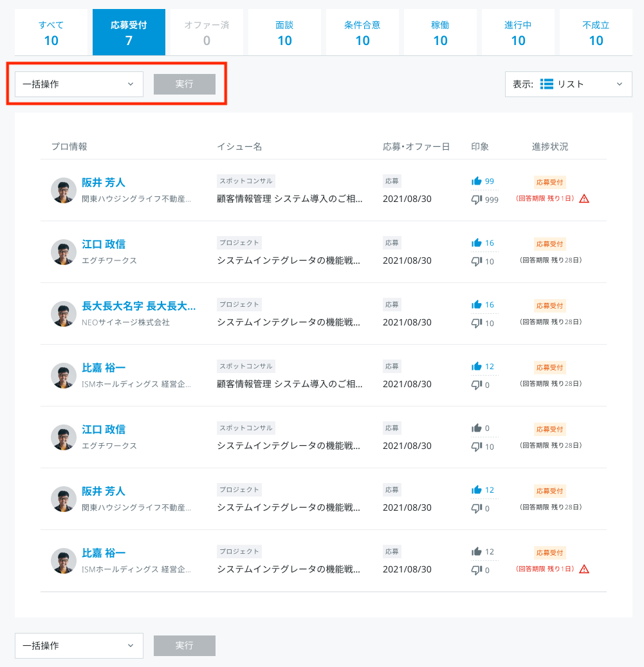Click プロジェクト tag in second row

point(239,242)
